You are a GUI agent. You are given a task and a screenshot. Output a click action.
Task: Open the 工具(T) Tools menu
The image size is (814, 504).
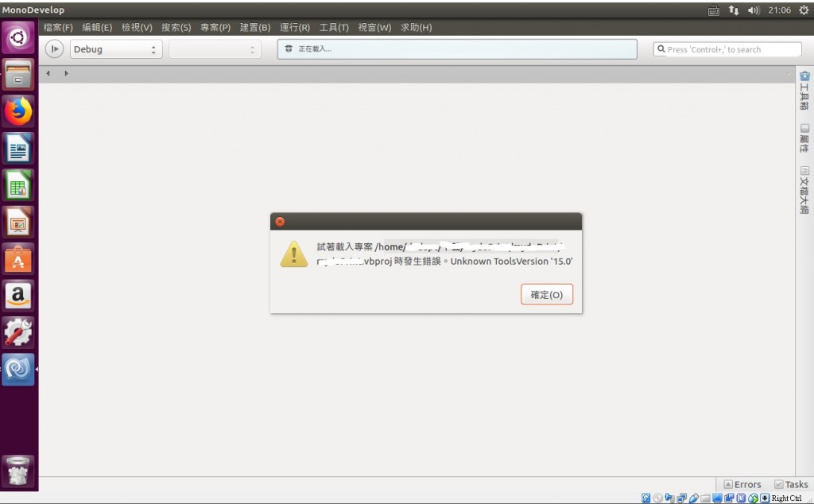click(334, 28)
